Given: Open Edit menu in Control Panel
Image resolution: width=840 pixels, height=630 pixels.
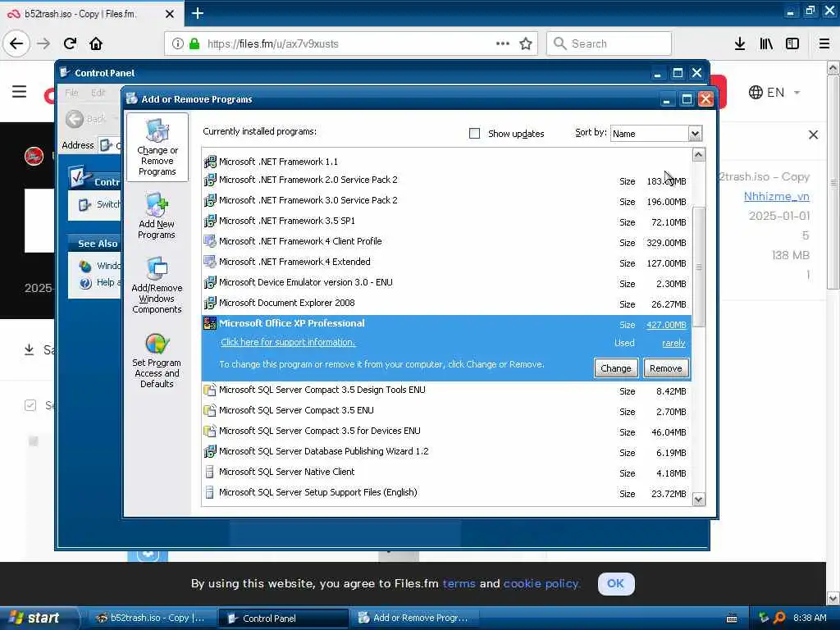Looking at the screenshot, I should 98,93.
